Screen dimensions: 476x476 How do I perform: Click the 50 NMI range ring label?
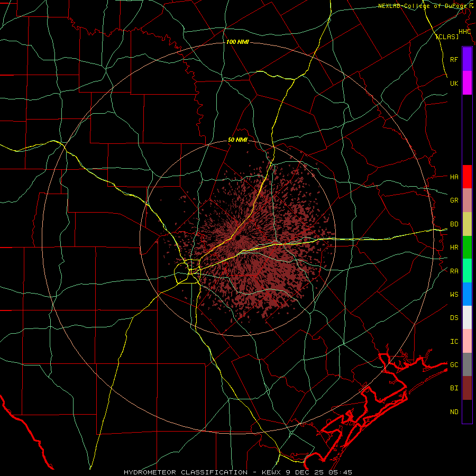coord(237,140)
